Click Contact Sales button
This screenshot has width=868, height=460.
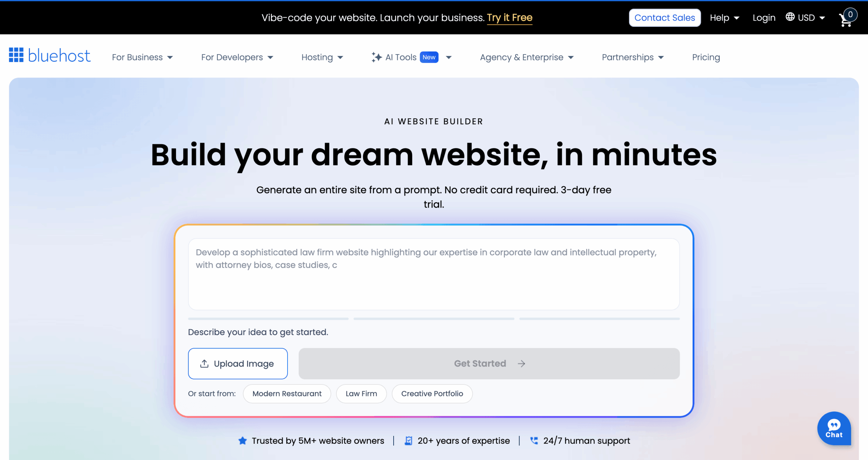click(665, 18)
